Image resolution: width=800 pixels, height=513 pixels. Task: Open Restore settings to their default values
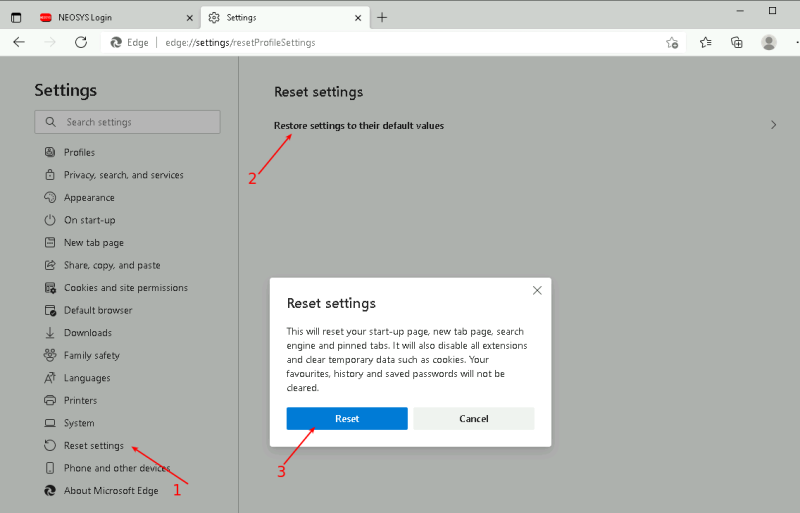(359, 126)
